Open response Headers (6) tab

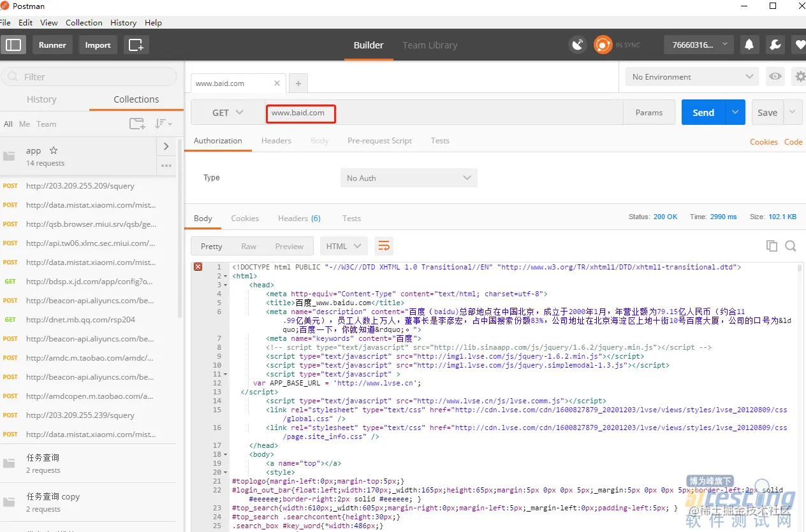click(299, 218)
